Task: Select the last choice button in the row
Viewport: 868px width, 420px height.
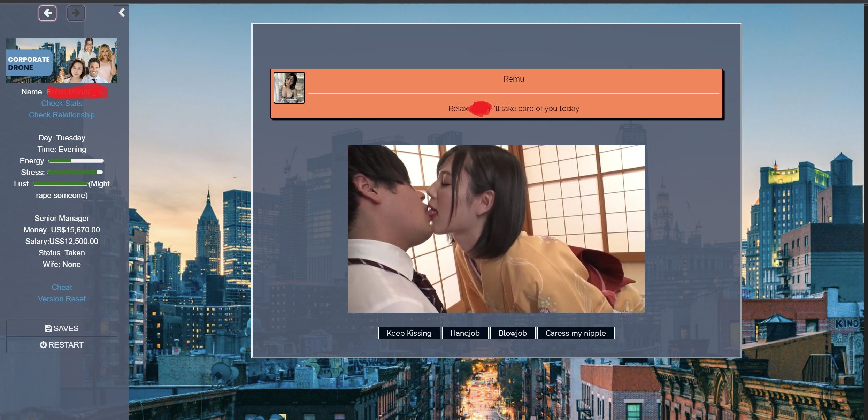Action: [575, 333]
